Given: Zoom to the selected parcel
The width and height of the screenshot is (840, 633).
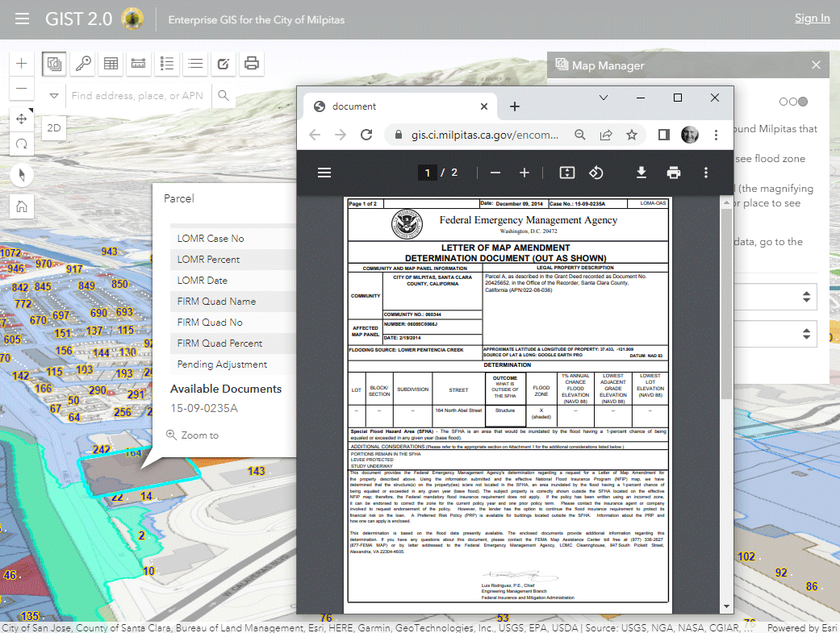Looking at the screenshot, I should point(192,435).
